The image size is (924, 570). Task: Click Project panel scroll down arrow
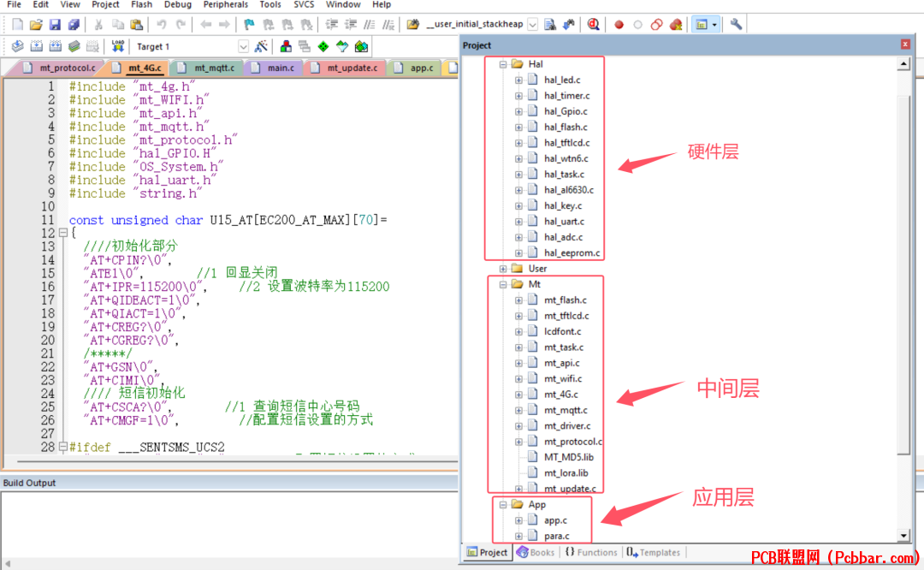(903, 535)
